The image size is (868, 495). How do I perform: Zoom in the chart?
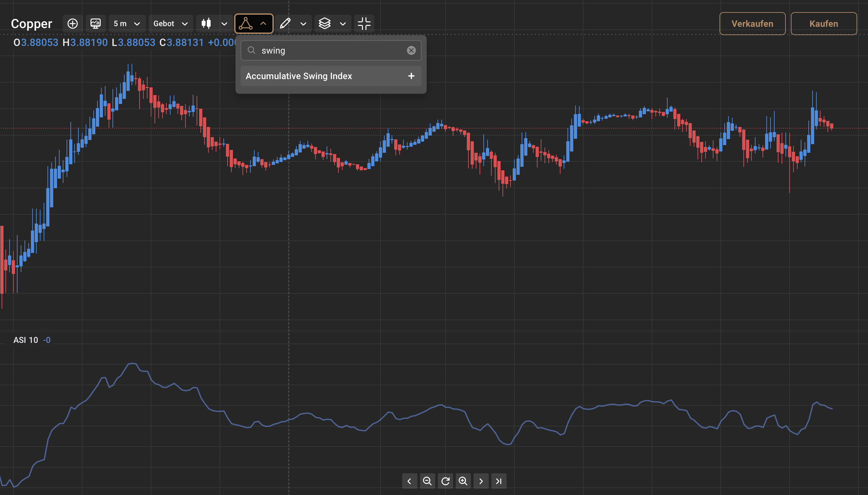[463, 481]
